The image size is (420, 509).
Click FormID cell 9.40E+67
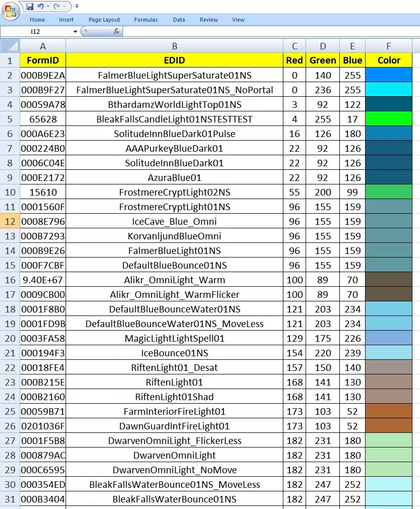click(43, 280)
